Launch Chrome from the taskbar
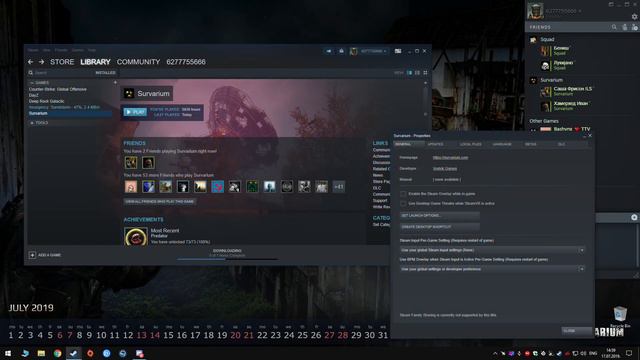The width and height of the screenshot is (640, 360). click(x=58, y=353)
